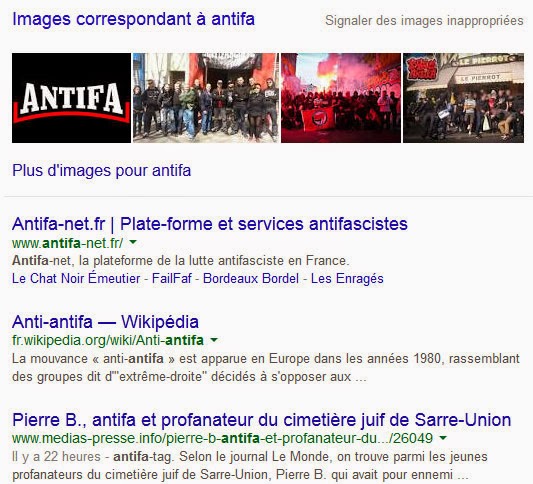Click the 'Bordeaux Bordel' sitelink

251,278
